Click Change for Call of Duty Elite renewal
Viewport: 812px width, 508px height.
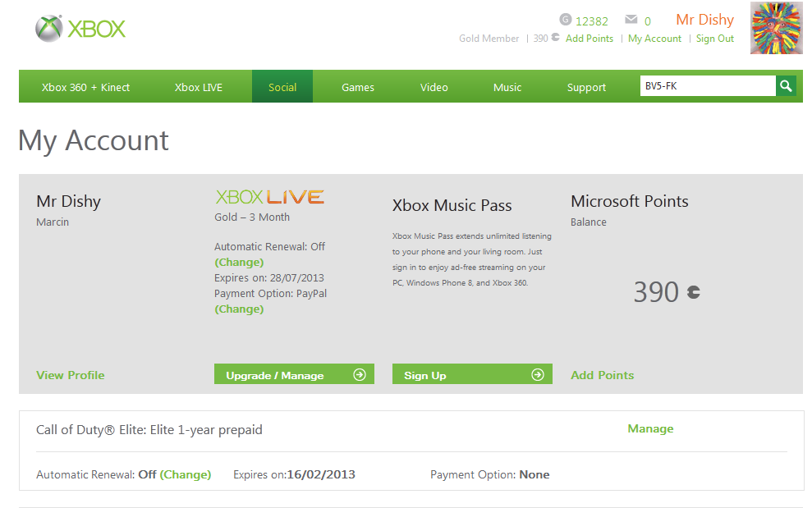[186, 474]
